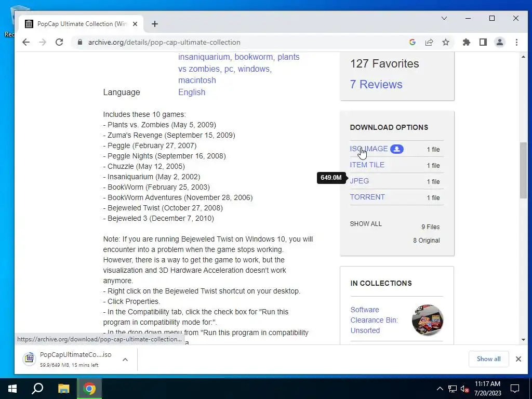Open the Chrome three-dot menu

pyautogui.click(x=516, y=42)
